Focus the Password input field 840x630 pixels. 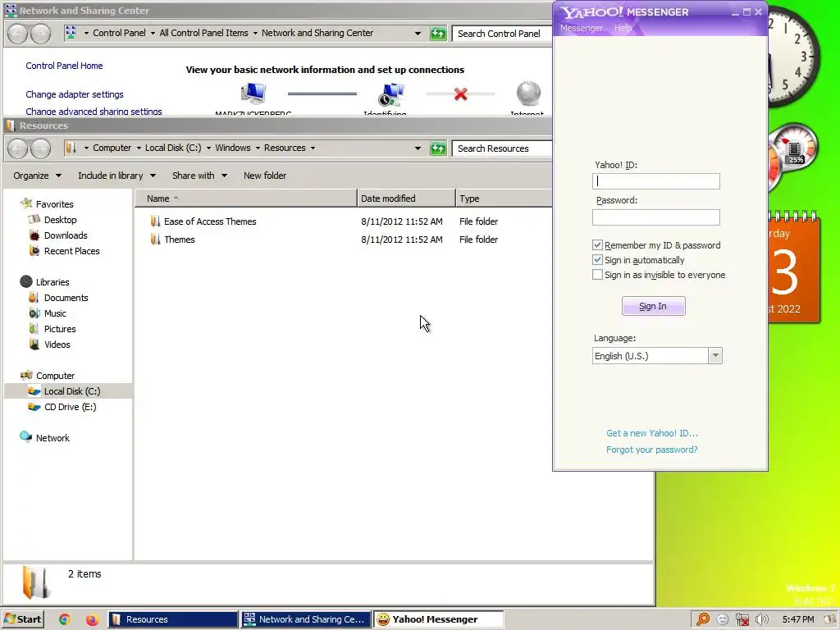[x=655, y=217]
